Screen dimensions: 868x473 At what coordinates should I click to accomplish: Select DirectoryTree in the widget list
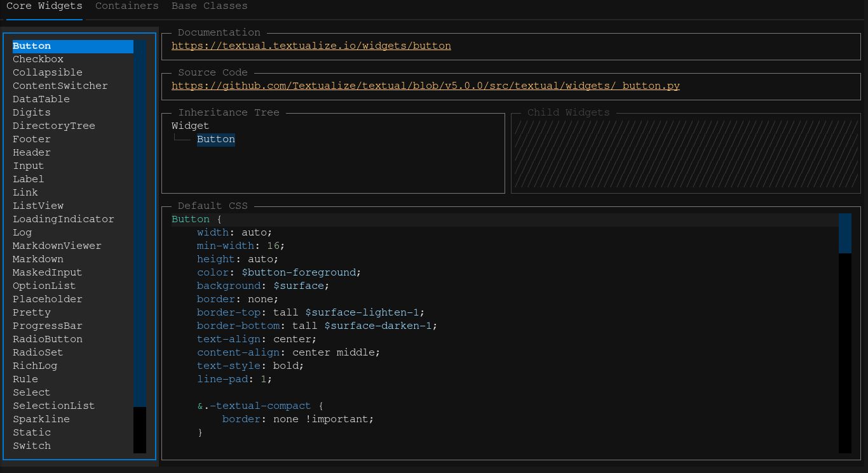(x=54, y=125)
